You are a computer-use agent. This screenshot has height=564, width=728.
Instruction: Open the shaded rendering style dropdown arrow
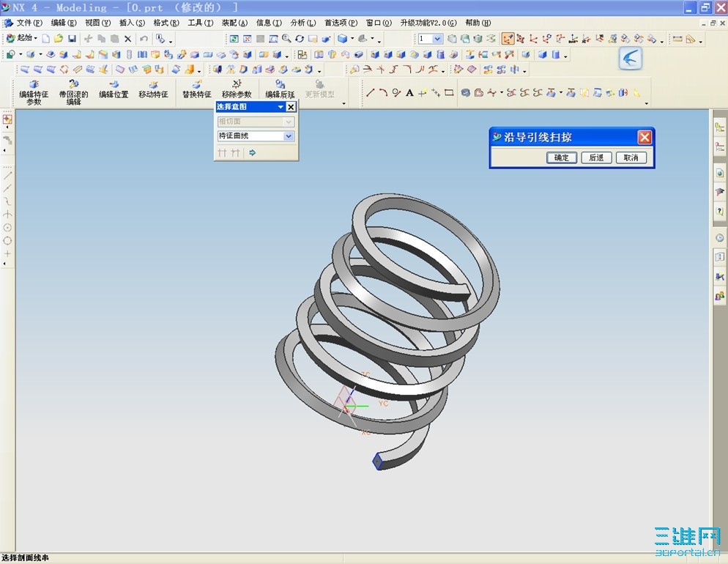[x=352, y=39]
